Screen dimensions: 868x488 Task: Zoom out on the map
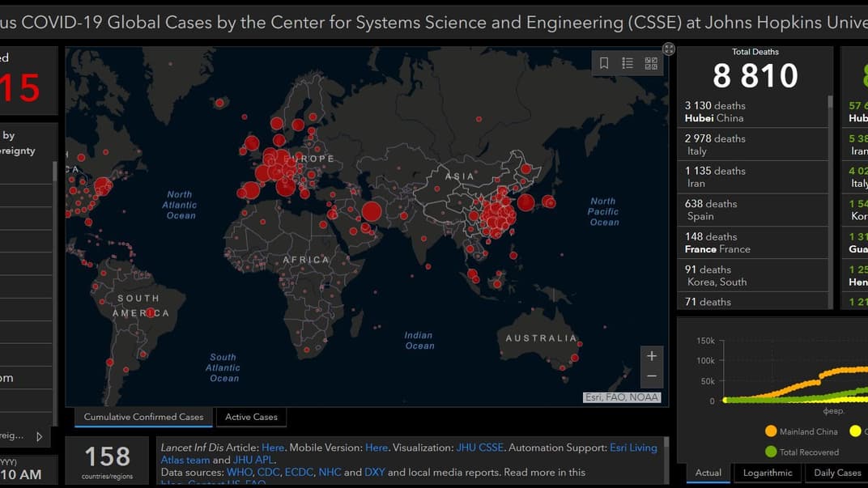coord(652,376)
